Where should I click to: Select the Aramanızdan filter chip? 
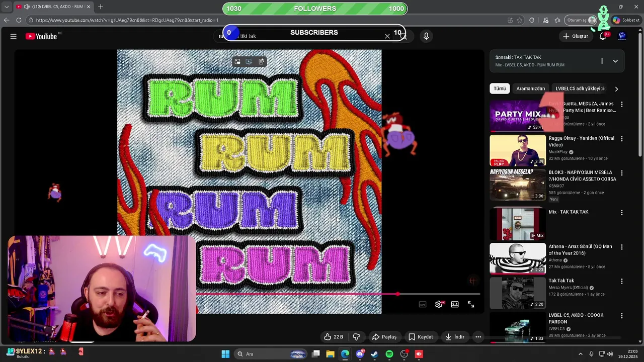(x=530, y=88)
